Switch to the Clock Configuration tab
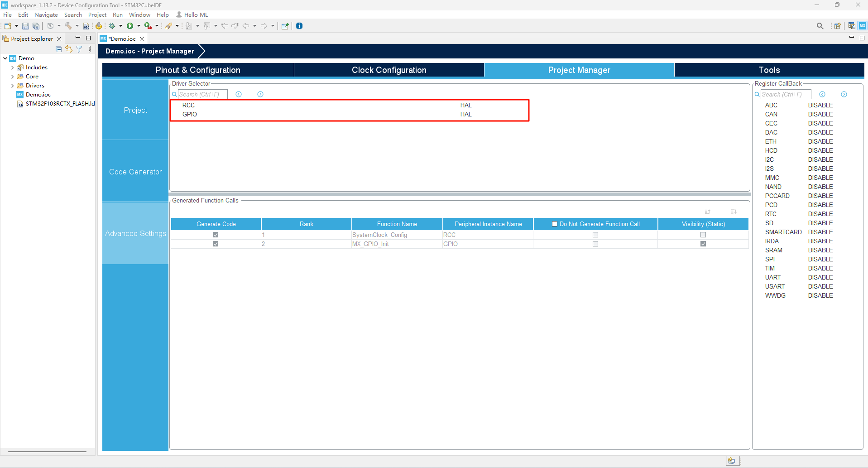 389,70
